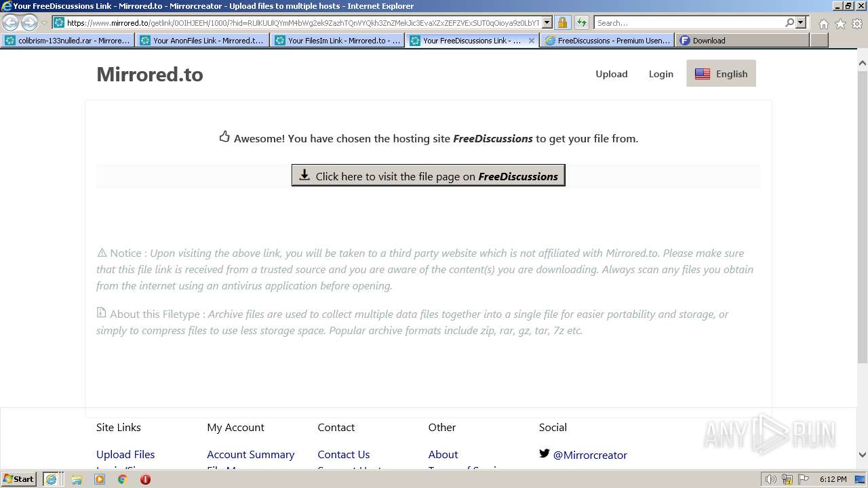Open the security lock icon in address bar
The height and width of the screenshot is (488, 868).
pos(562,22)
